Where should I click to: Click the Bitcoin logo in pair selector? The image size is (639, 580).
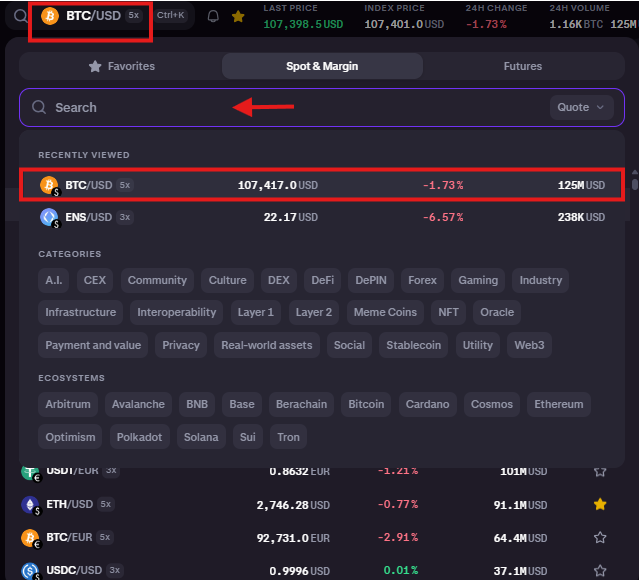50,16
